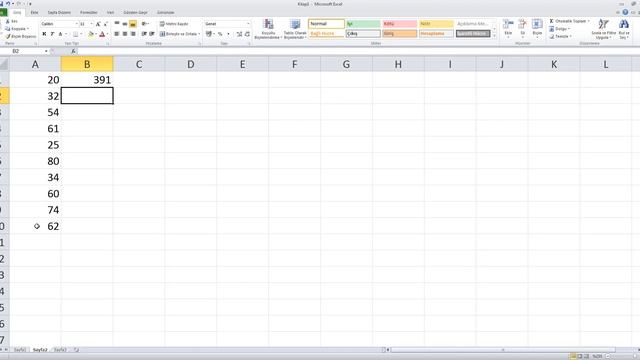Click cell B1 containing 391

click(x=87, y=80)
